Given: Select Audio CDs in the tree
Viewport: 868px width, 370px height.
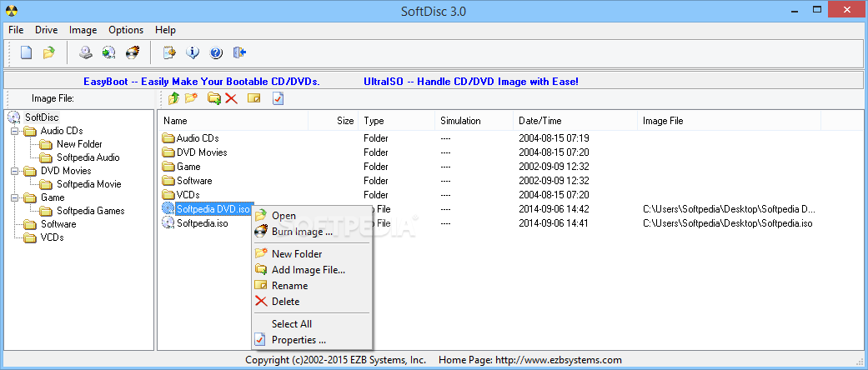Looking at the screenshot, I should click(62, 131).
